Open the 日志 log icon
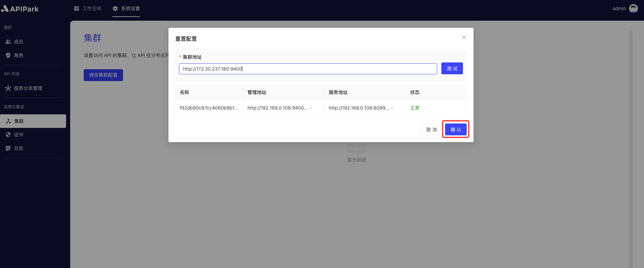The image size is (644, 268). pos(8,148)
